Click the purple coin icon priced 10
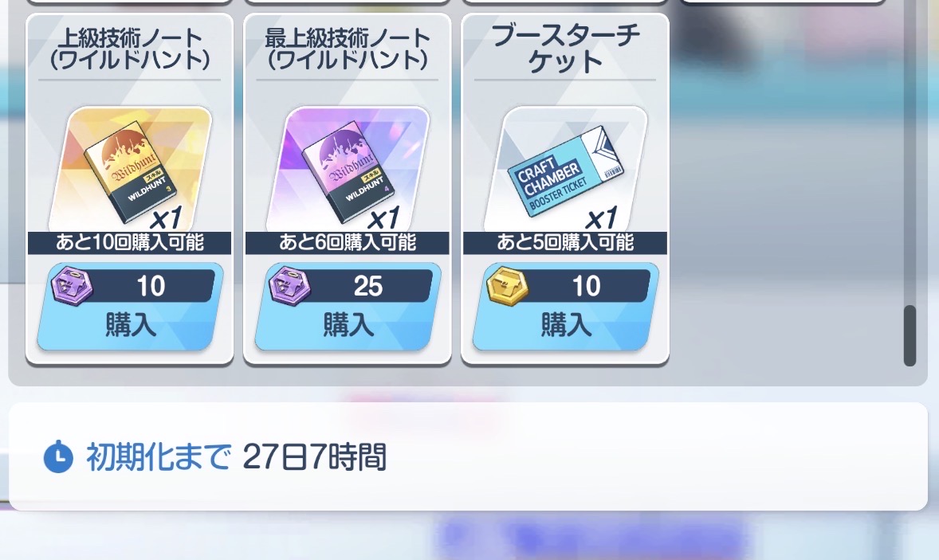 [x=72, y=286]
